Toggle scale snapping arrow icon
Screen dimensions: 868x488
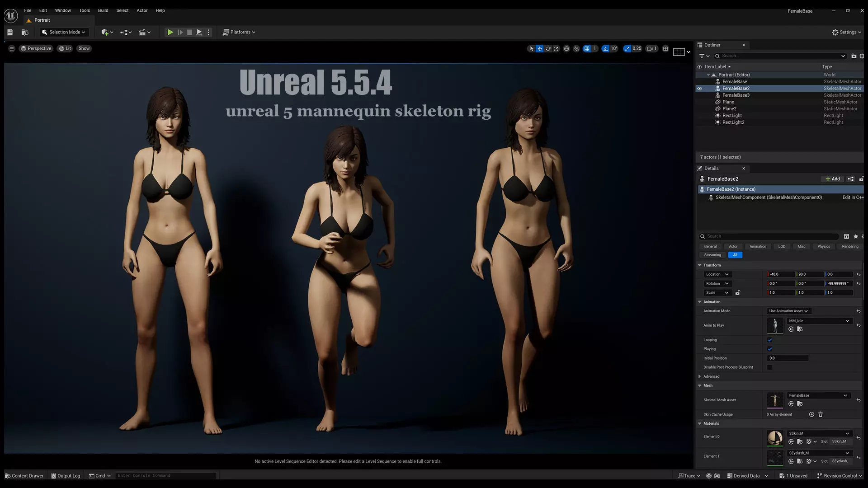pyautogui.click(x=627, y=48)
